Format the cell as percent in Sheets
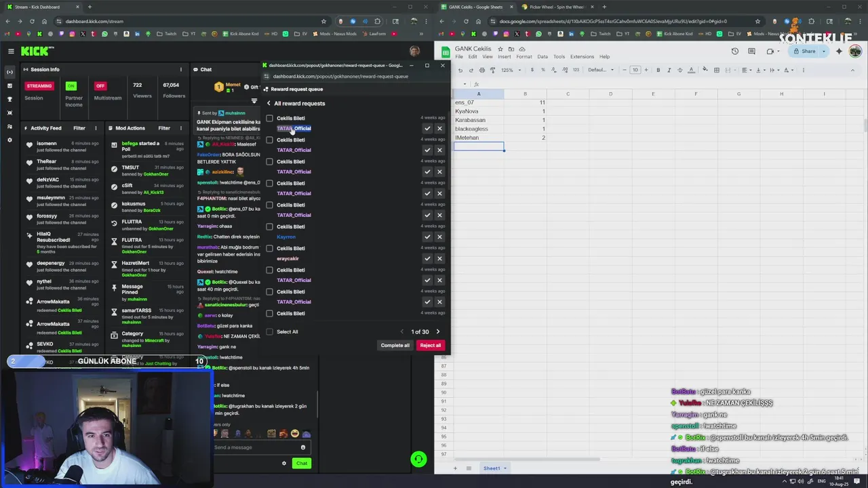Screen dimensions: 868x488 point(543,70)
